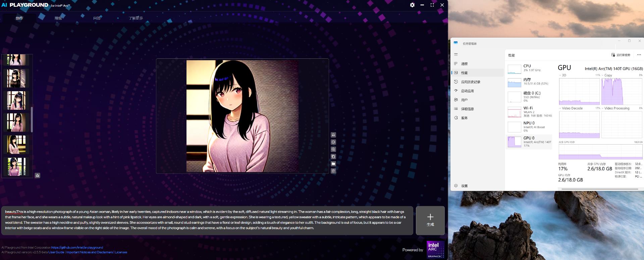The width and height of the screenshot is (644, 260).
Task: Select the GPU 0 performance entry
Action: [529, 142]
